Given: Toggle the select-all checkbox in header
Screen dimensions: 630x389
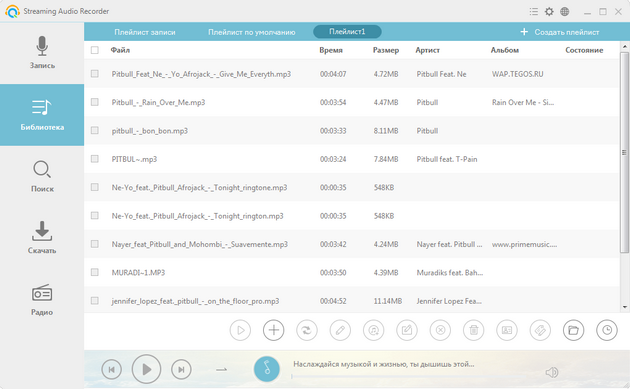Looking at the screenshot, I should [95, 50].
